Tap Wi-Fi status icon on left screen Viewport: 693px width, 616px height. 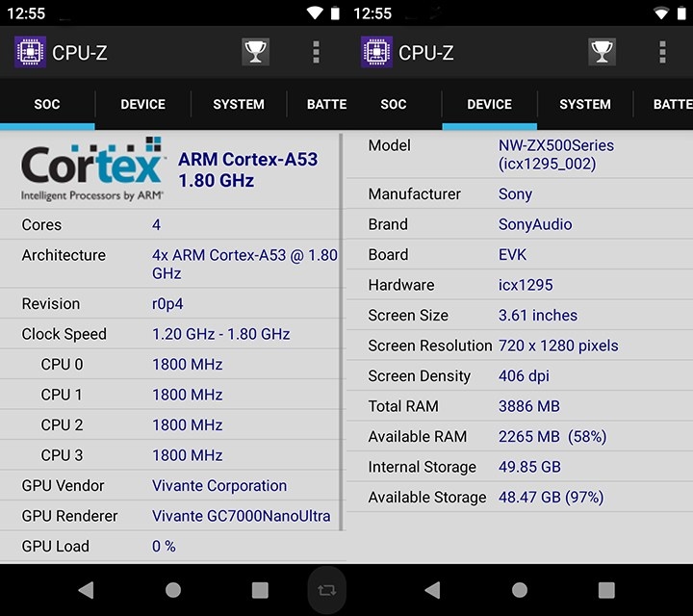[315, 13]
